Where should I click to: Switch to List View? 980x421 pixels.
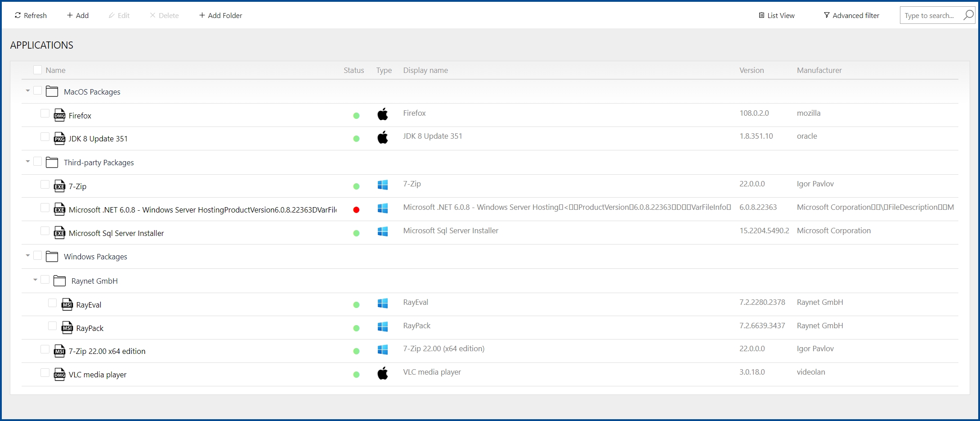click(x=777, y=15)
